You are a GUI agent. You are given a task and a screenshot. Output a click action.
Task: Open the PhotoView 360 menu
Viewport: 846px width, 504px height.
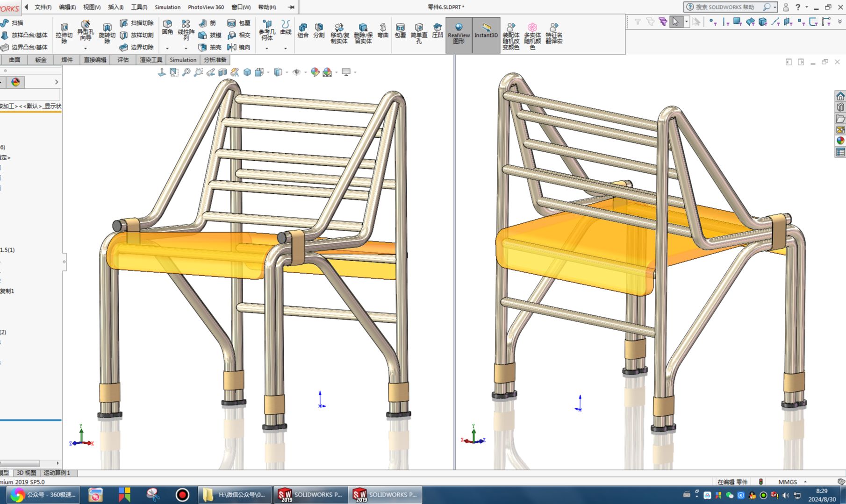pos(206,7)
